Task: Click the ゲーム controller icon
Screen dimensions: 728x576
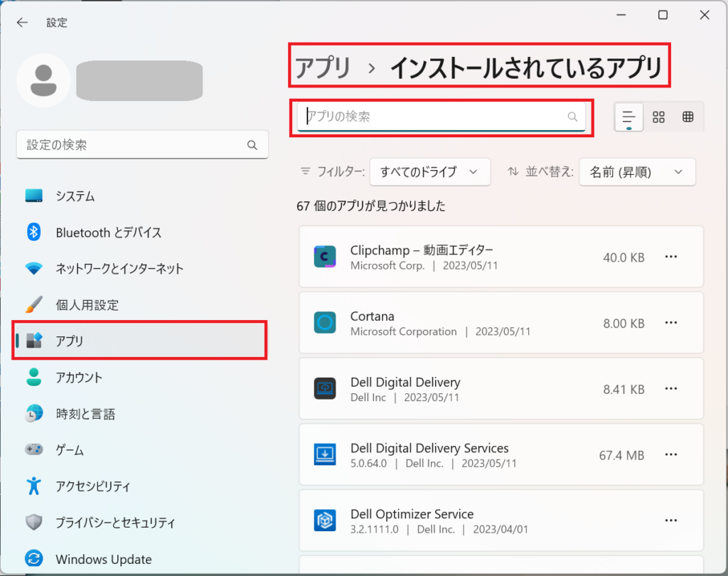Action: tap(34, 449)
